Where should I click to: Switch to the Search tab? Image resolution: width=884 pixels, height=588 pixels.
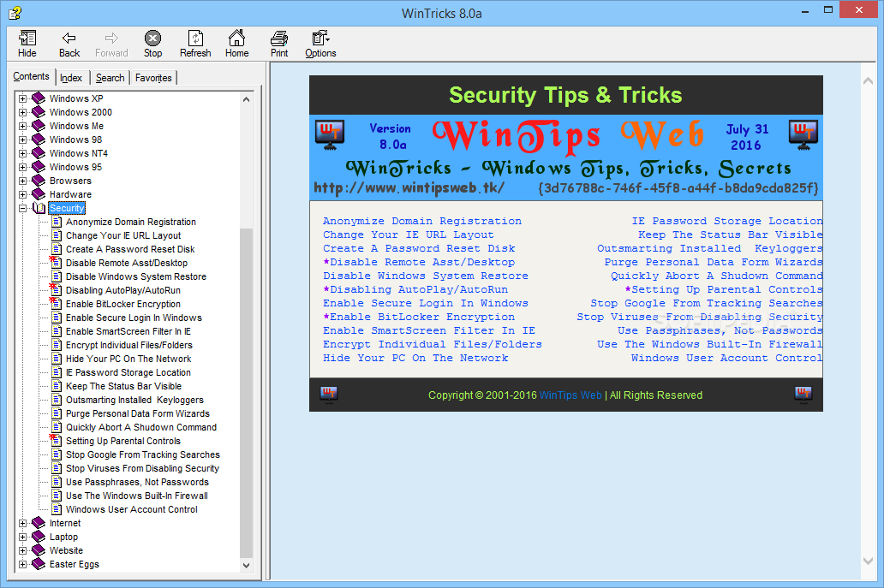pos(110,78)
